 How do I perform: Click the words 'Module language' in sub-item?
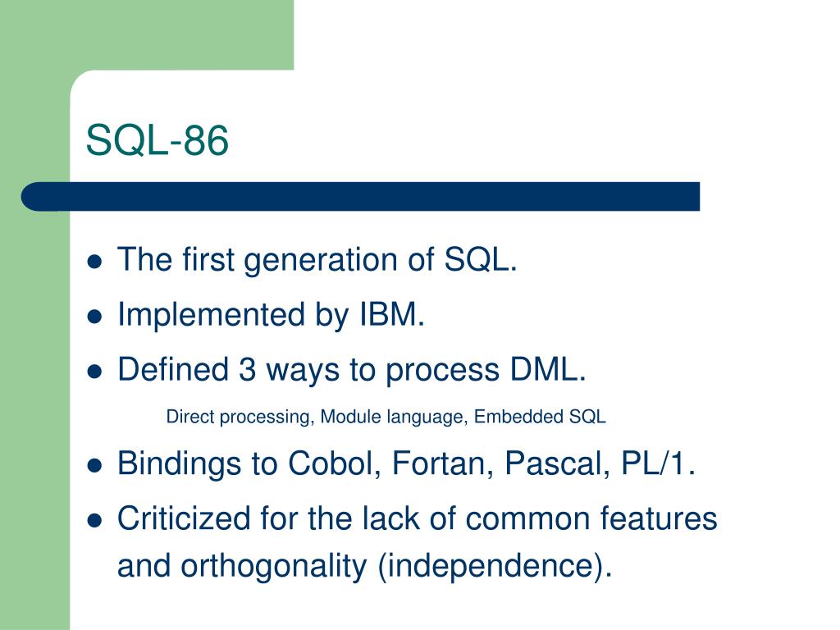click(x=393, y=418)
